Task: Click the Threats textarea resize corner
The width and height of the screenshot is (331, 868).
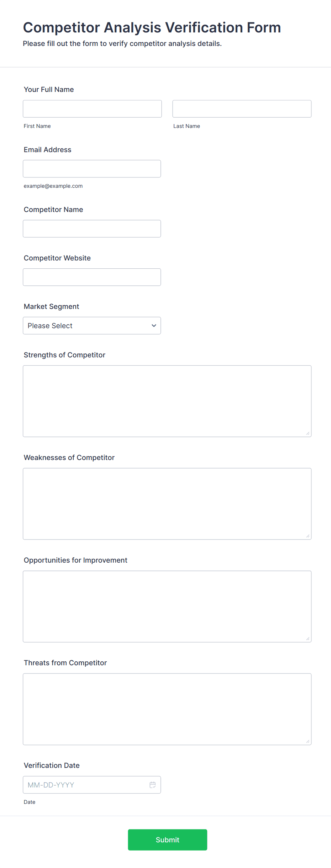Action: (x=308, y=741)
